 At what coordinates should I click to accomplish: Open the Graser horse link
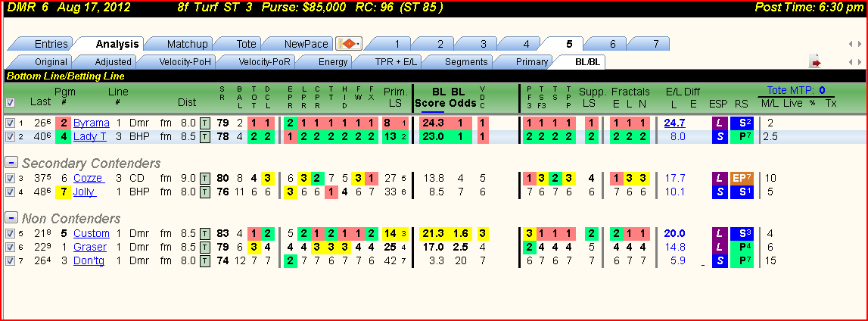90,247
